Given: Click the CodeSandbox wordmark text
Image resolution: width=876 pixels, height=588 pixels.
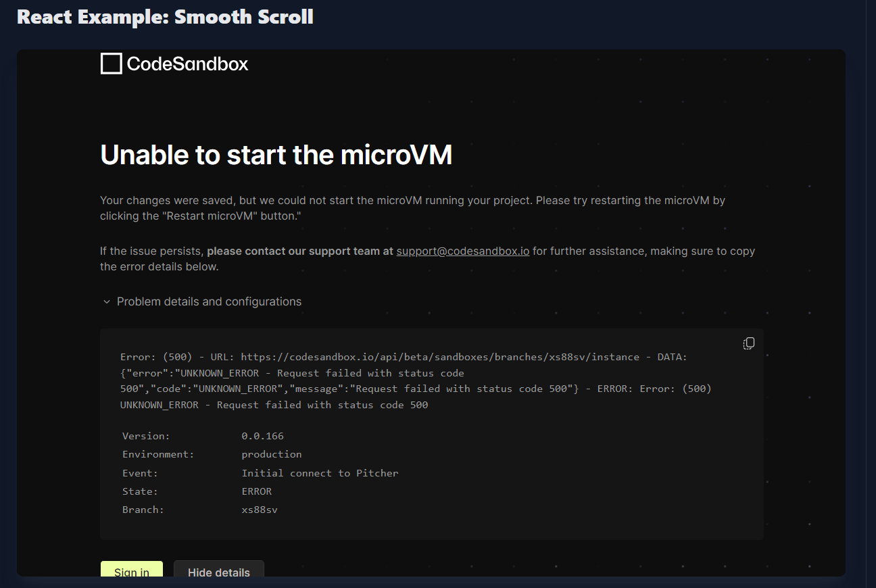Looking at the screenshot, I should tap(187, 64).
